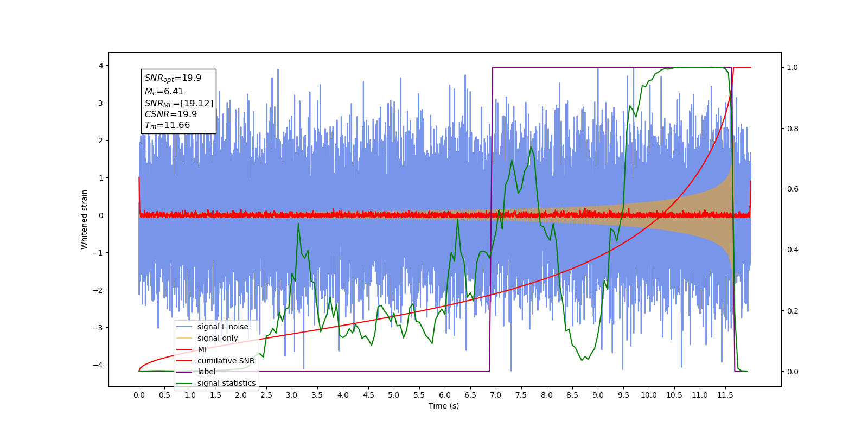
Task: Click the 9.5 x-axis tick label
Action: (x=623, y=395)
